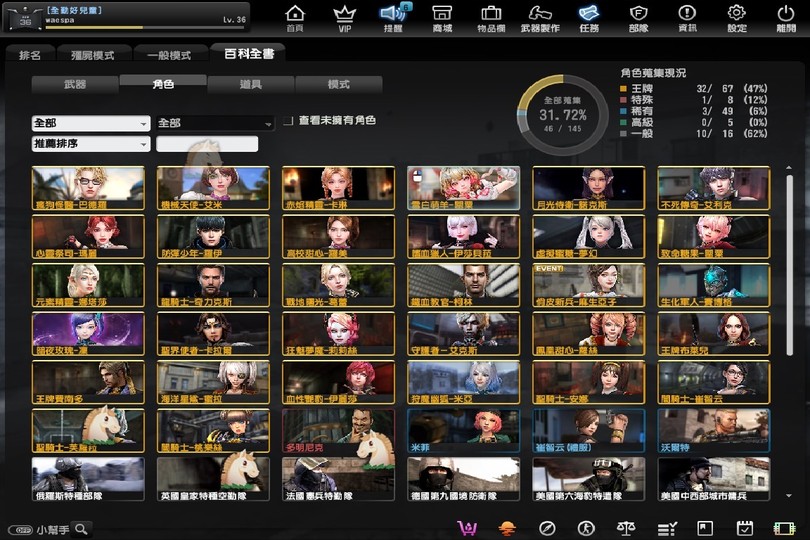
Task: Click the balance scales icon
Action: pyautogui.click(x=626, y=528)
